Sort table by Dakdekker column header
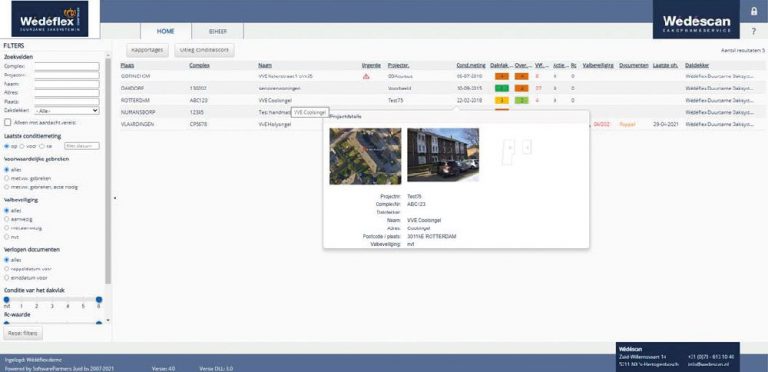Viewport: 768px width, 372px height. pyautogui.click(x=696, y=65)
